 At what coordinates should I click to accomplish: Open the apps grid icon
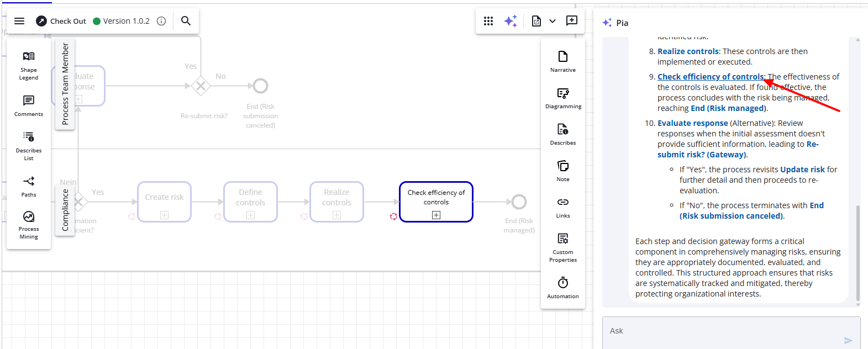(488, 21)
